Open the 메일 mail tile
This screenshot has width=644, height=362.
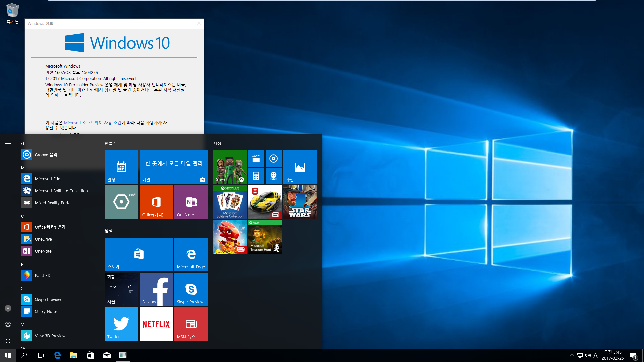pyautogui.click(x=174, y=167)
